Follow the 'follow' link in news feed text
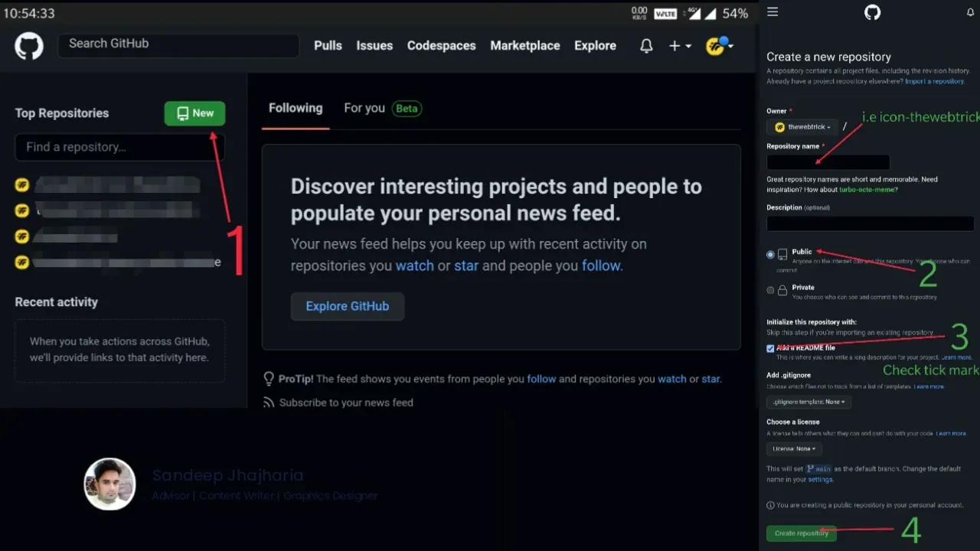 coord(601,266)
